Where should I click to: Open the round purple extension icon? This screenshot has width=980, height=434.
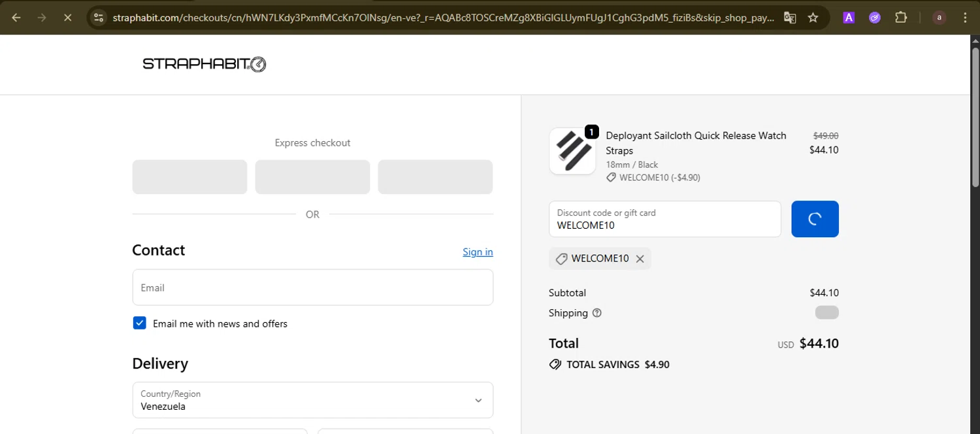pos(875,18)
